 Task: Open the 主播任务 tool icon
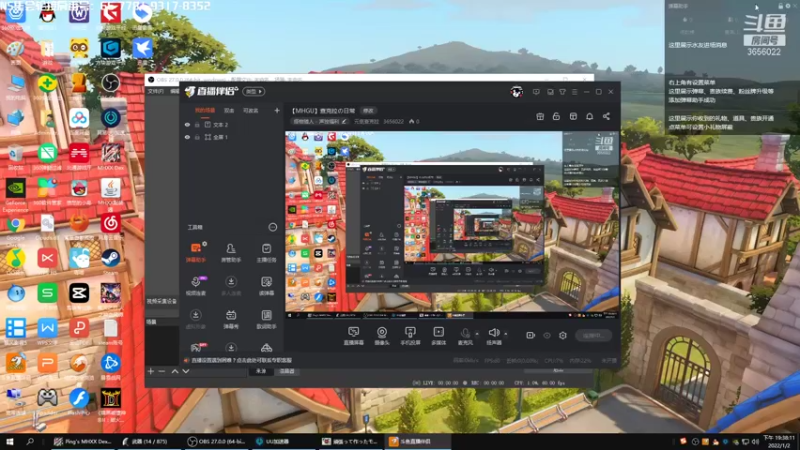click(266, 252)
